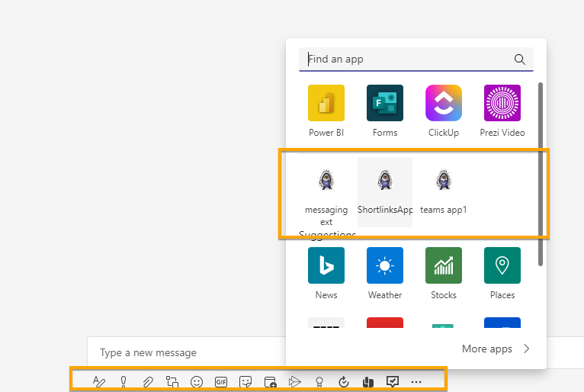Viewport: 584px width, 392px height.
Task: Click the Stream paper-plane icon
Action: click(294, 381)
